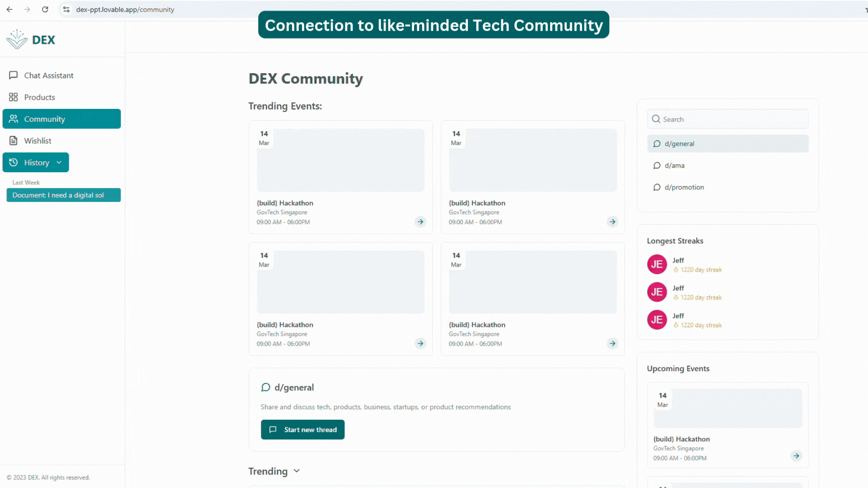
Task: Open Products via the grid icon
Action: point(14,97)
